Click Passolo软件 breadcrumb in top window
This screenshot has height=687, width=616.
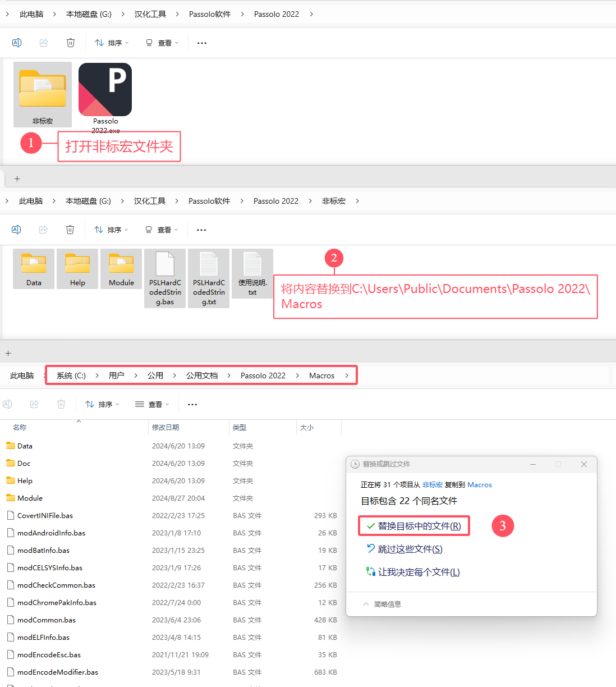(210, 14)
